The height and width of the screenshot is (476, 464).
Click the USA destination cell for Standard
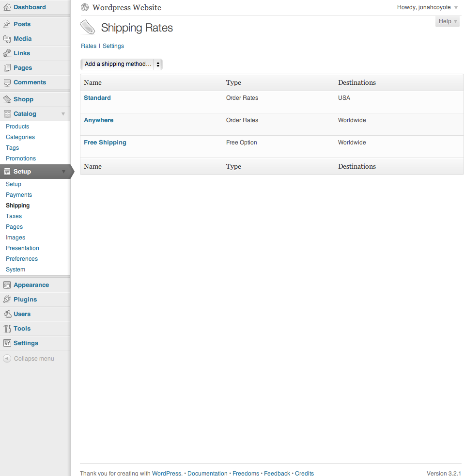(344, 98)
